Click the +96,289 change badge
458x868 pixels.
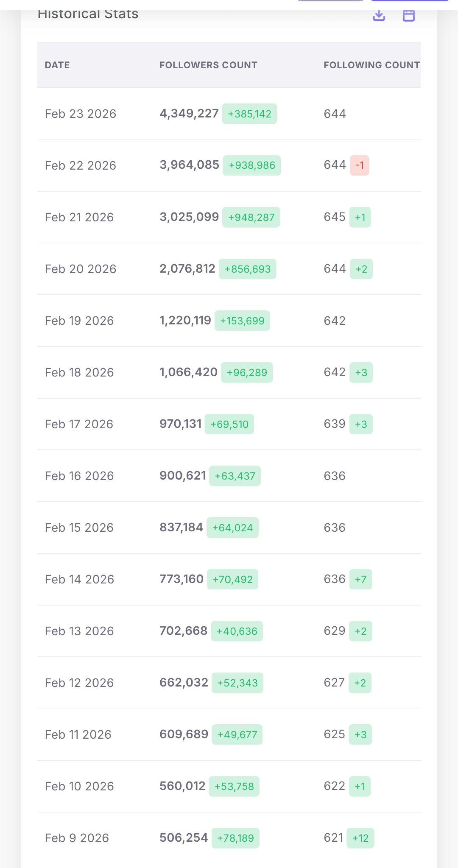click(247, 373)
